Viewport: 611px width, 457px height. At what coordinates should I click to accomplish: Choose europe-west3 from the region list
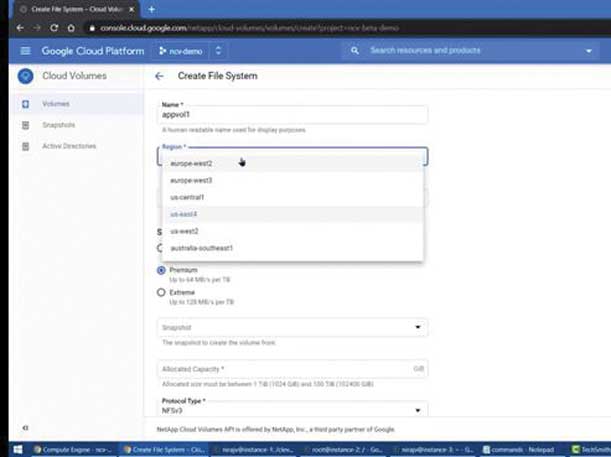[x=192, y=180]
